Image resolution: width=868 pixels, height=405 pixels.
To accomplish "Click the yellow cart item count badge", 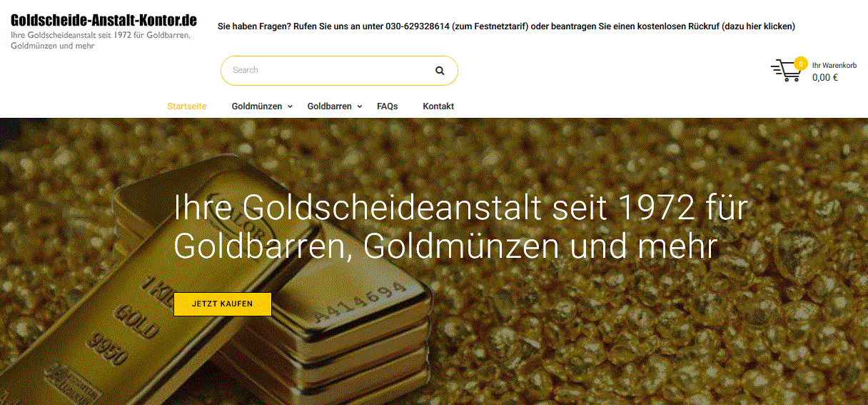I will tap(800, 63).
